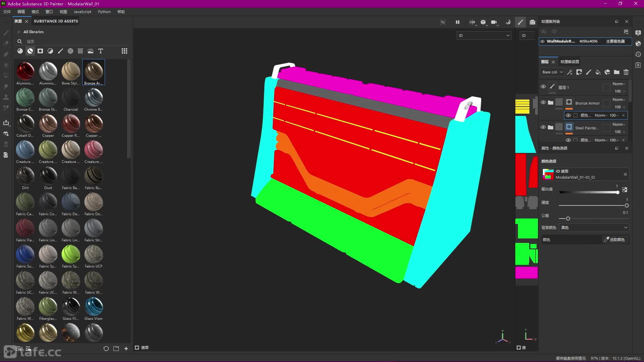
Task: Toggle visibility of 图层 1 layer
Action: click(x=543, y=86)
